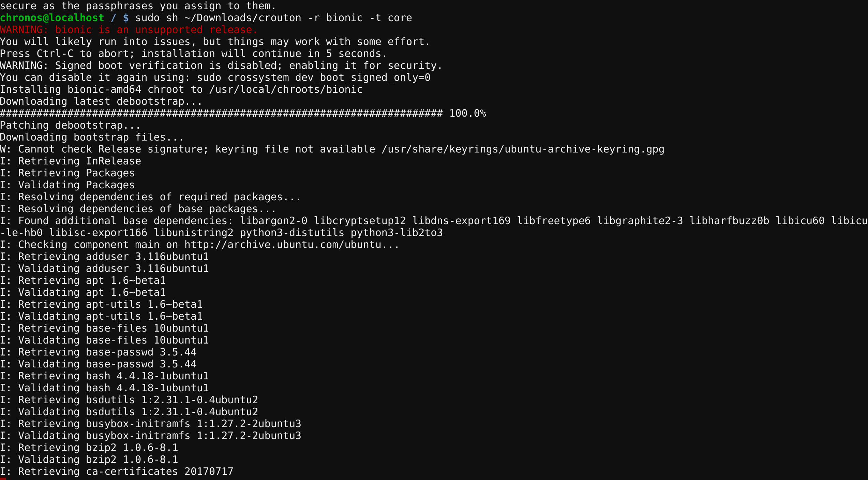The height and width of the screenshot is (480, 868).
Task: Click the ubuntu-archive-keyring.gpg file path
Action: coord(523,149)
